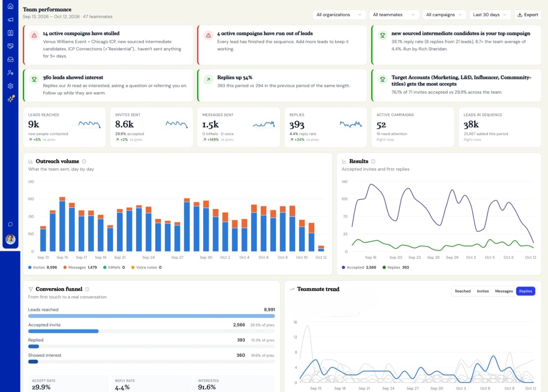Open the inbox icon in sidebar
Viewport: 548px width, 392px height.
[x=11, y=59]
